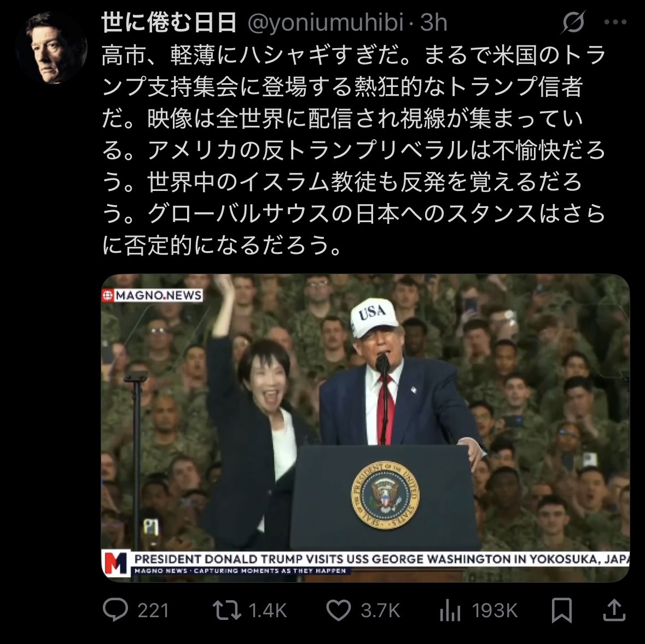Open the author's profile picture
The width and height of the screenshot is (645, 644).
click(x=50, y=47)
